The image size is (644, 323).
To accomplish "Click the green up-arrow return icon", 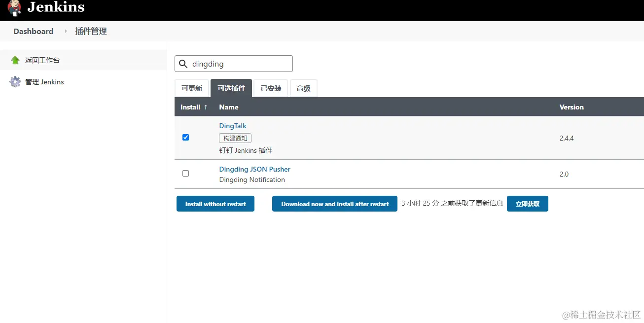I will [15, 60].
